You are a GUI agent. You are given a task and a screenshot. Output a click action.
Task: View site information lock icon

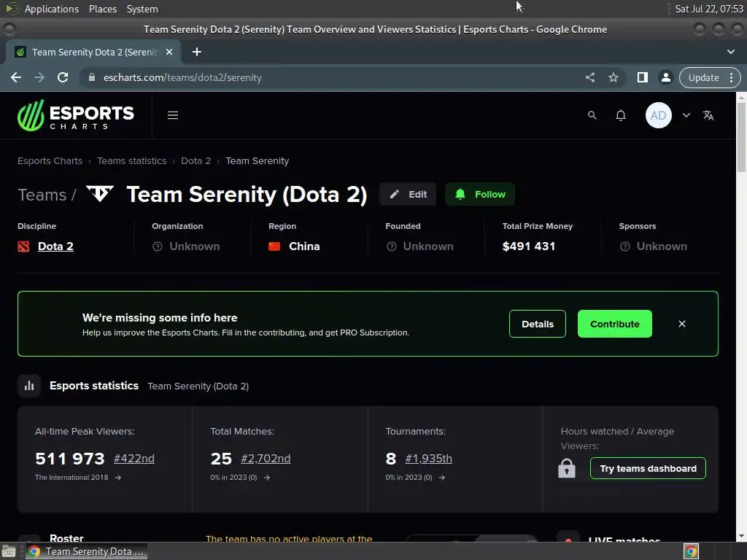[92, 77]
